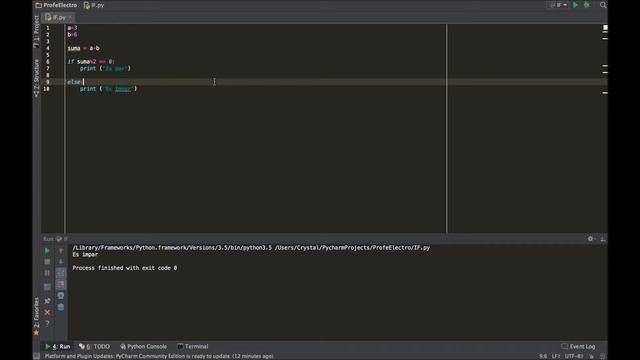Click 'Process finished with exit code 0' text
The height and width of the screenshot is (360, 640).
pyautogui.click(x=124, y=268)
